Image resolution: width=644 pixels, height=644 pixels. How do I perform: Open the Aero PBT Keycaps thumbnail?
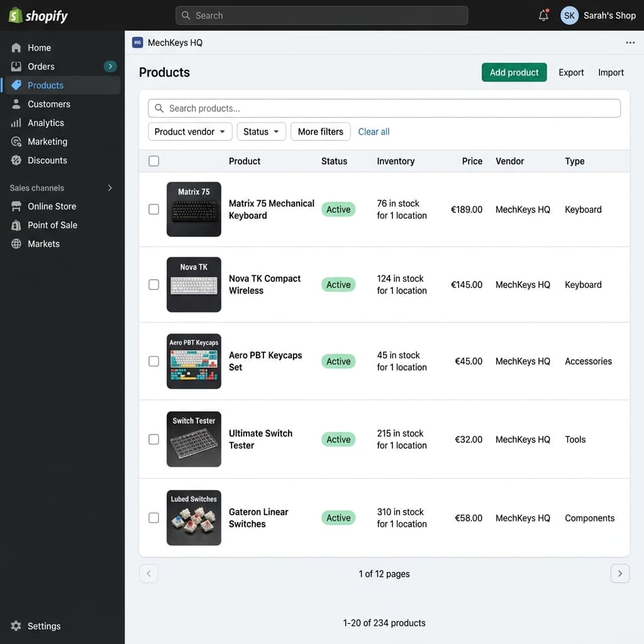194,361
